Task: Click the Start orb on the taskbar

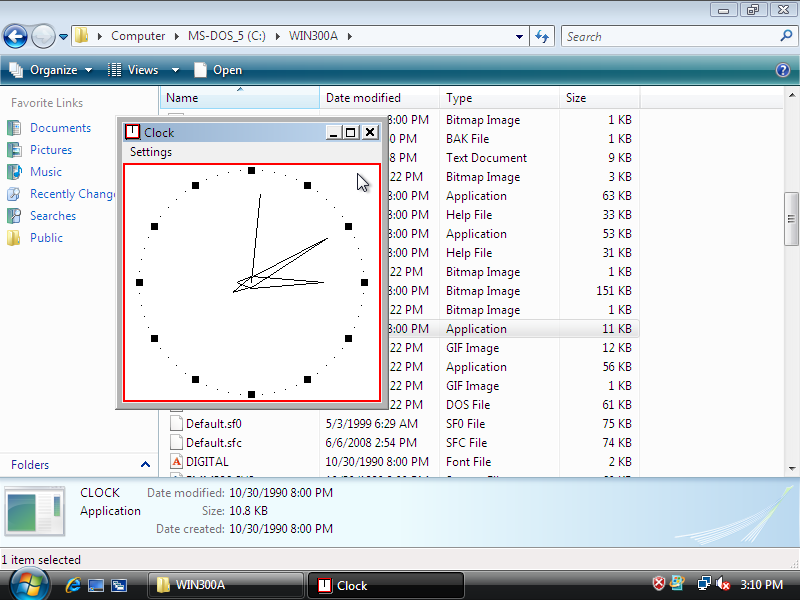Action: coord(28,584)
